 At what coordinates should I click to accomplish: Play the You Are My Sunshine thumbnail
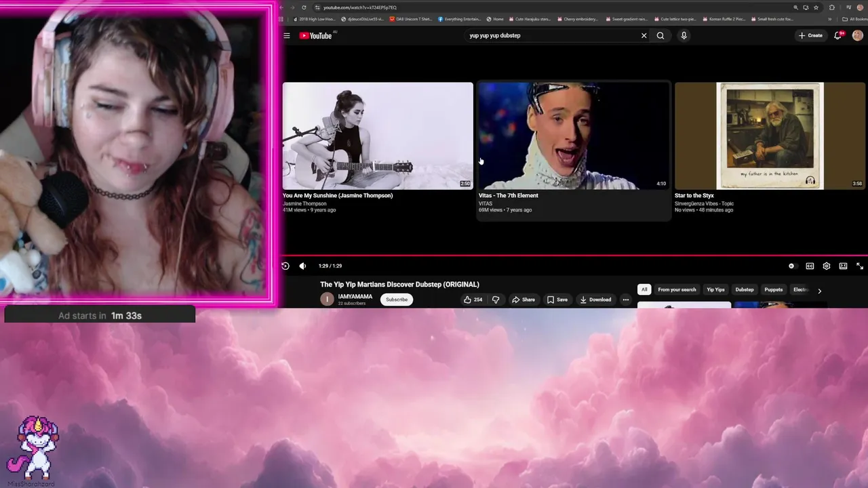point(378,136)
